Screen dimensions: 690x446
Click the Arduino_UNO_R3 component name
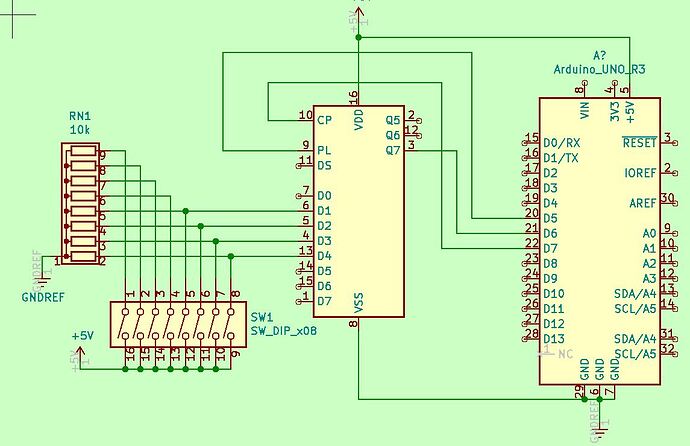[599, 69]
